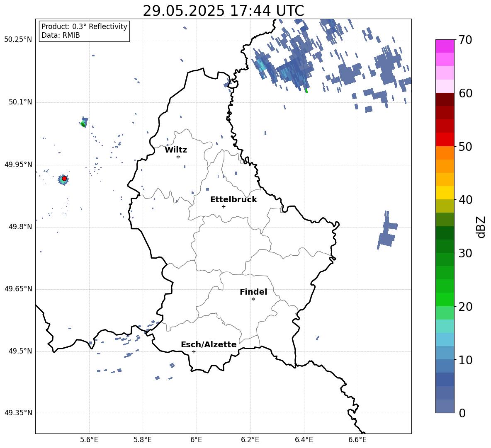This screenshot has height=448, width=491.
Task: Click the 50.25°N latitude label
Action: coord(18,40)
